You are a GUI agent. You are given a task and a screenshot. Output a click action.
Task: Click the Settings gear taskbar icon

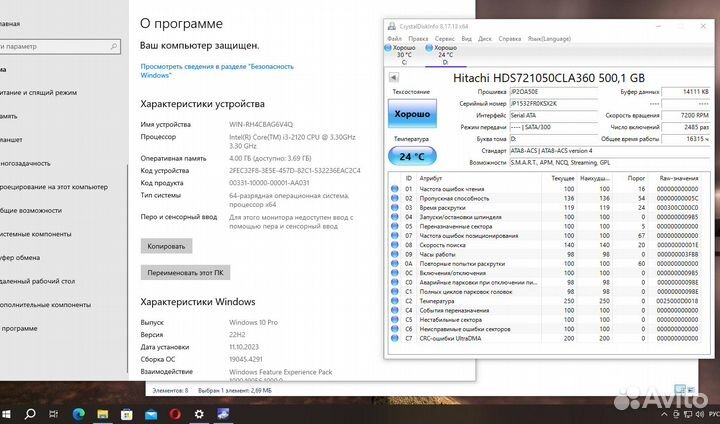199,414
